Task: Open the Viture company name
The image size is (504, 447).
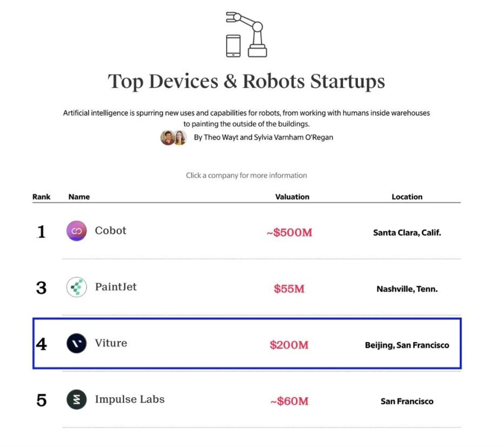Action: click(x=111, y=343)
